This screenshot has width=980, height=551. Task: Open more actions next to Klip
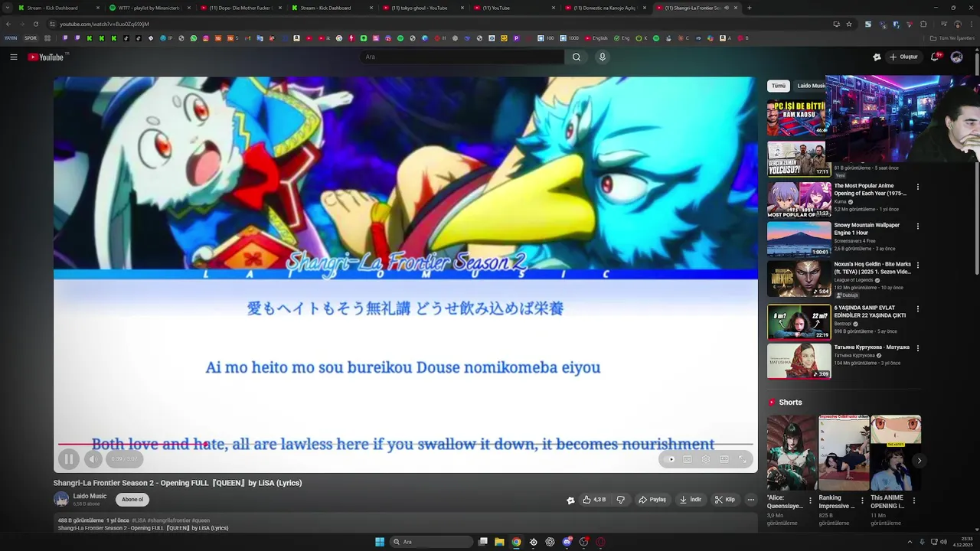coord(751,500)
